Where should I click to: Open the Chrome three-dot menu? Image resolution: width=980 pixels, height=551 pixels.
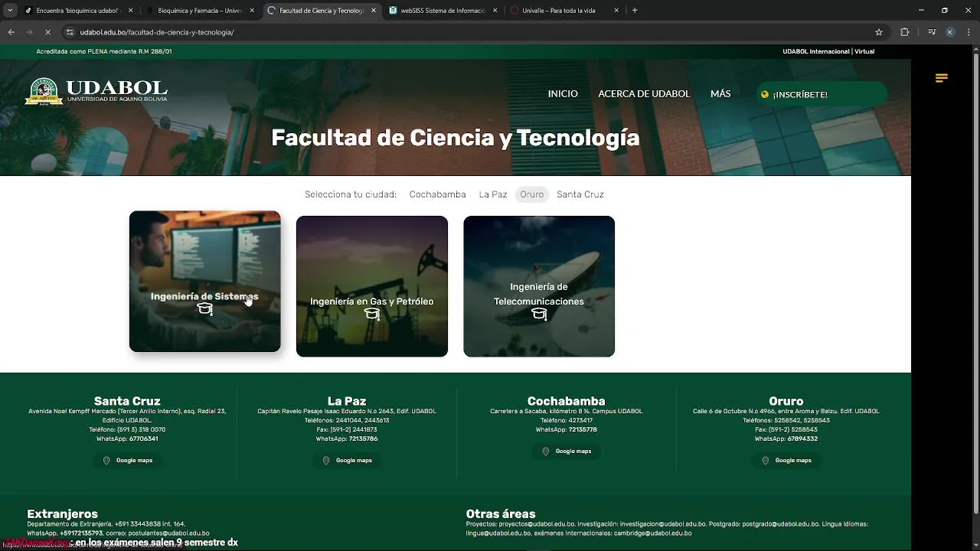tap(969, 32)
